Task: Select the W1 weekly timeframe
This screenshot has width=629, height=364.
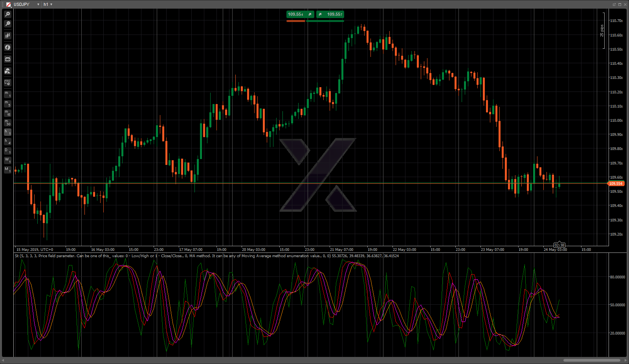Action: [x=7, y=160]
